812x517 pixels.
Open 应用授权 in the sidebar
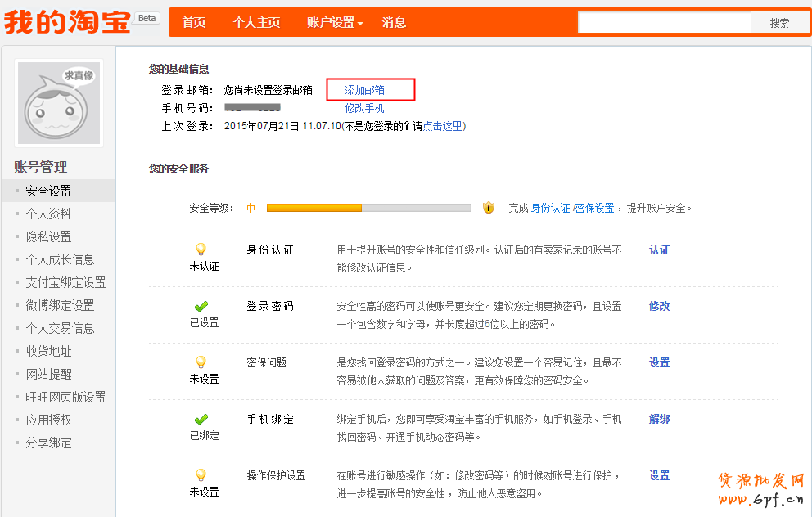48,420
